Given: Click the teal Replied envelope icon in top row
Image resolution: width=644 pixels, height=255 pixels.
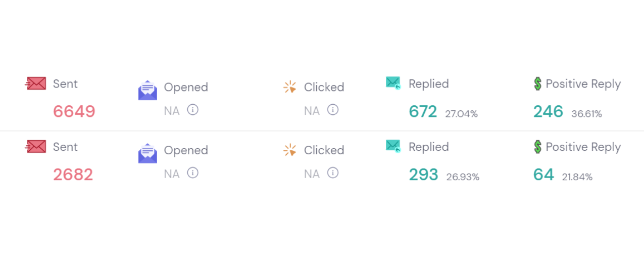Looking at the screenshot, I should click(x=393, y=82).
